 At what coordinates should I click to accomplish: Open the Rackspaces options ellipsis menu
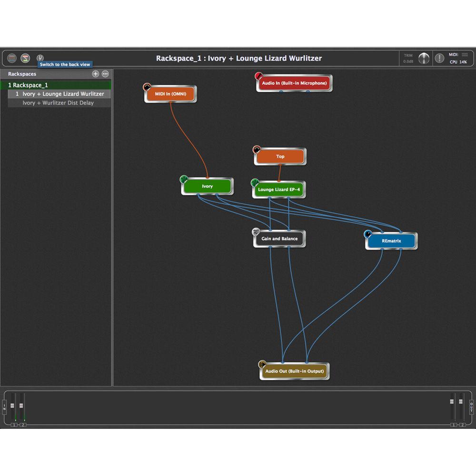[x=105, y=74]
